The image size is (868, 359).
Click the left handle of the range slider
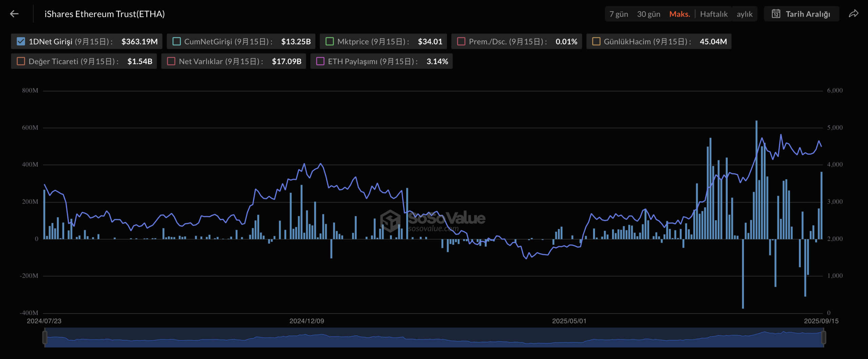45,337
